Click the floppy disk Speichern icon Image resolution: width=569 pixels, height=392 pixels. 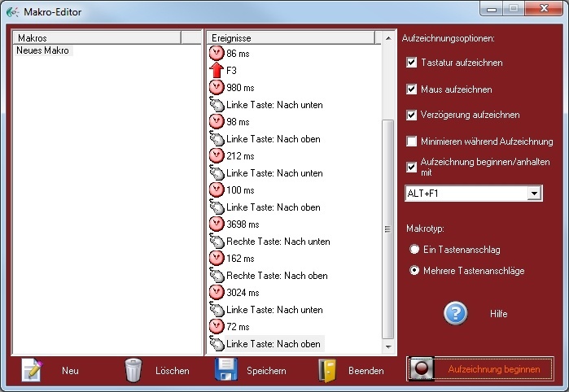click(226, 369)
